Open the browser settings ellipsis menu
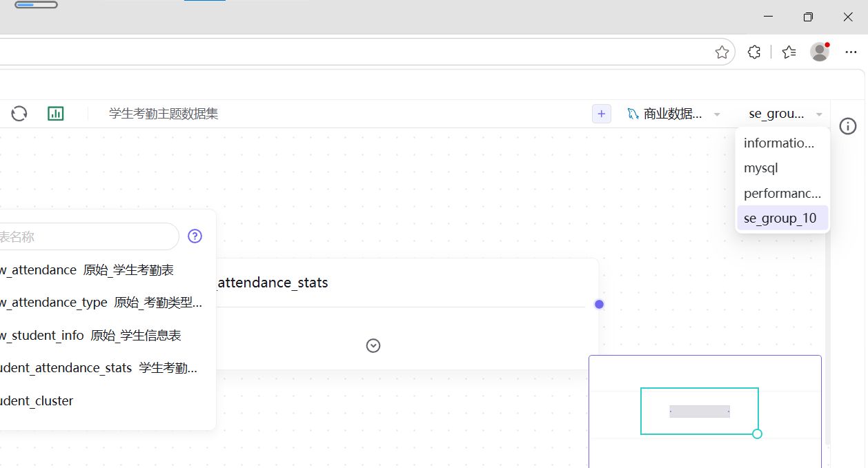Image resolution: width=868 pixels, height=468 pixels. 851,52
